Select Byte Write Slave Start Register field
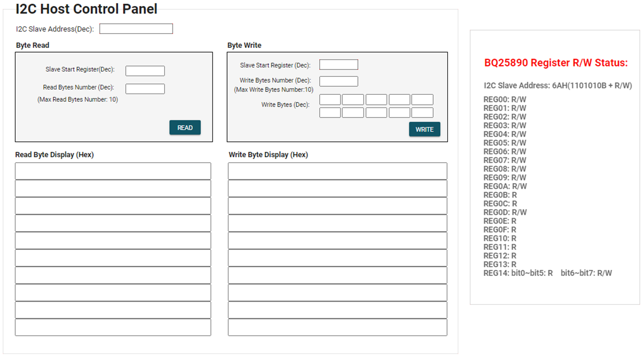644x356 pixels. (x=339, y=65)
